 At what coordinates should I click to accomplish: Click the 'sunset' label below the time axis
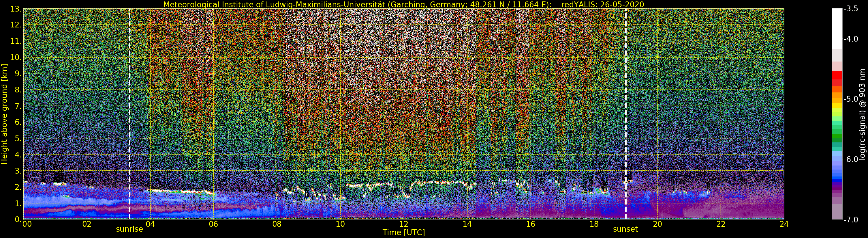coord(625,229)
